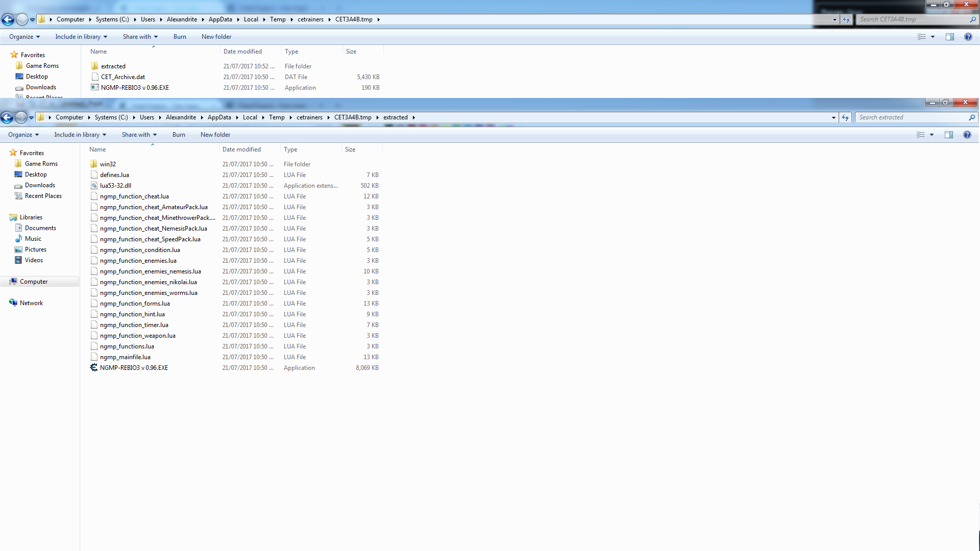Click Back arrow in the extracted window

(7, 118)
